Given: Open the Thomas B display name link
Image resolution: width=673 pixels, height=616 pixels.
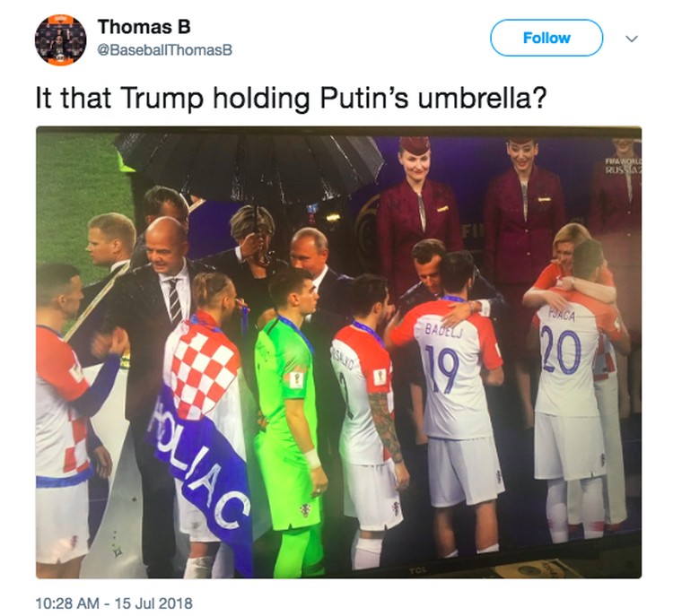Looking at the screenshot, I should [x=144, y=27].
